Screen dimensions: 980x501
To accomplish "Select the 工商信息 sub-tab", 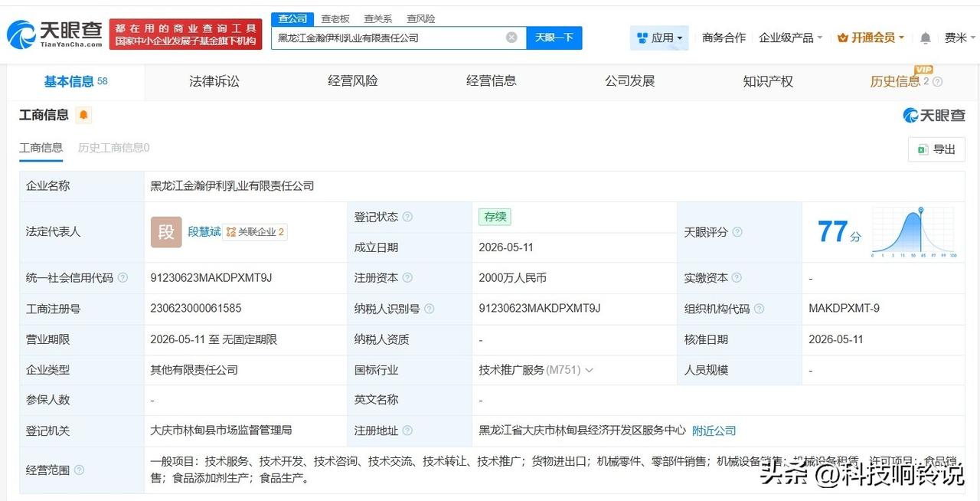I will pyautogui.click(x=41, y=148).
